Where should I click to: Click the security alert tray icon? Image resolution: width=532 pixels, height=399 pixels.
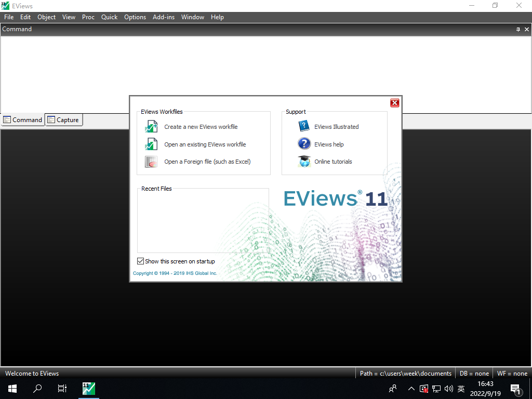click(x=424, y=389)
